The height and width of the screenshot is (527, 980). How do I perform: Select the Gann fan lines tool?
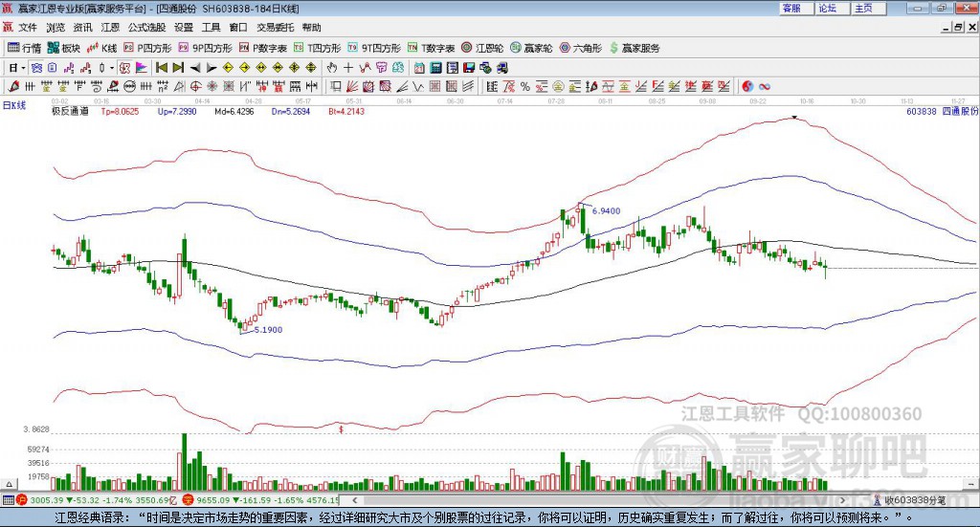[352, 86]
